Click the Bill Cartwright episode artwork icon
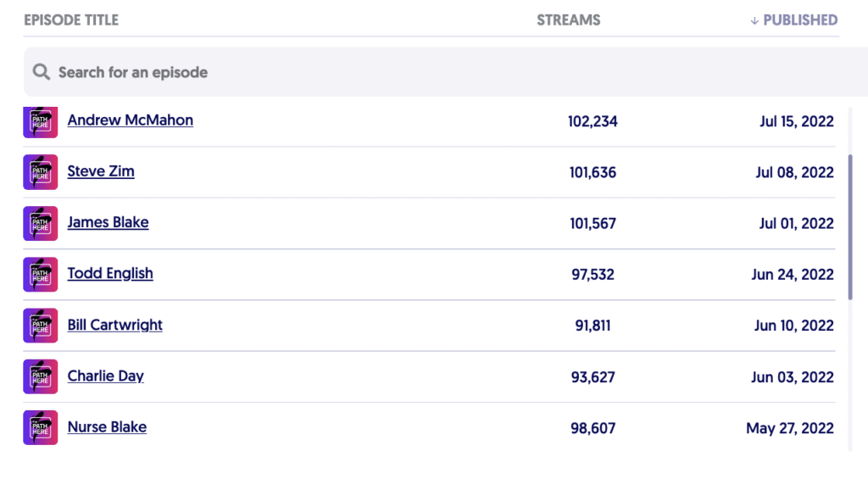The height and width of the screenshot is (479, 868). 41,326
